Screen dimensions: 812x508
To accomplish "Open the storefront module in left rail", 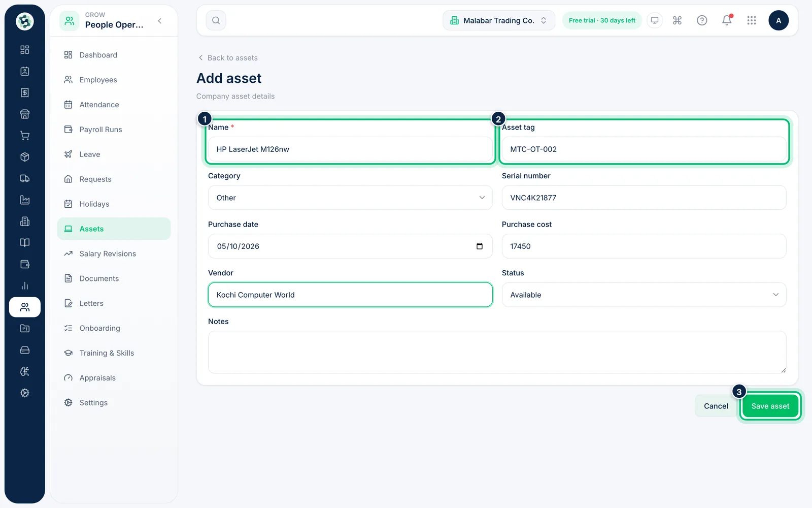I will (x=25, y=114).
